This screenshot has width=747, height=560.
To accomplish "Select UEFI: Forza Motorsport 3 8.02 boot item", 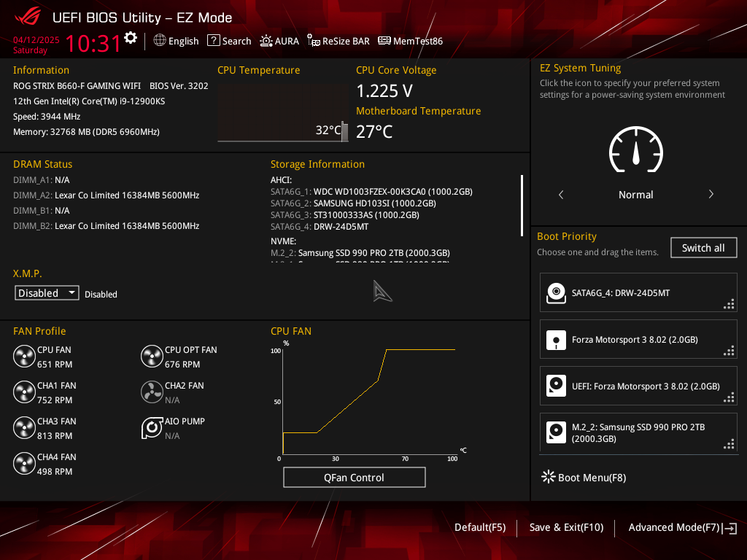I will click(638, 386).
